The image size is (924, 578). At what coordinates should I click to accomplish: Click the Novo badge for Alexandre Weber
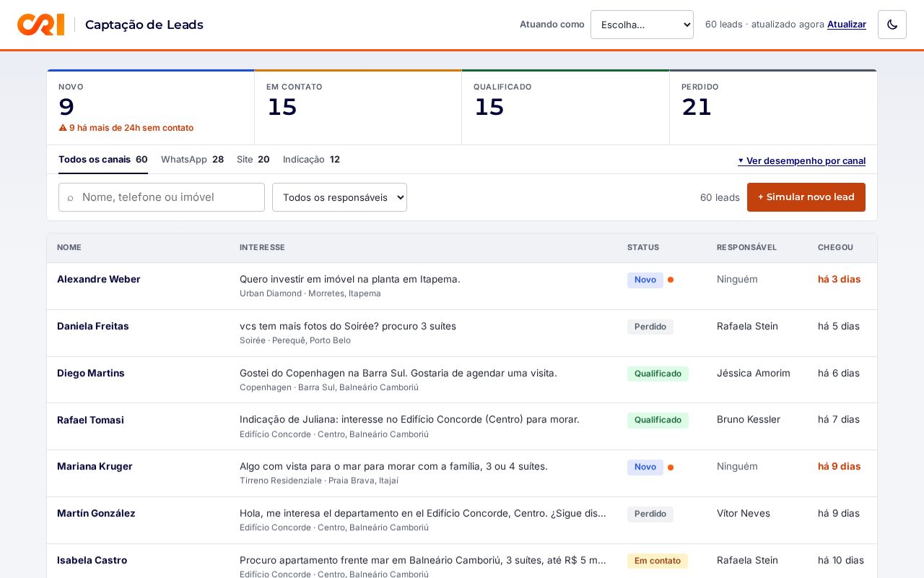(x=645, y=280)
